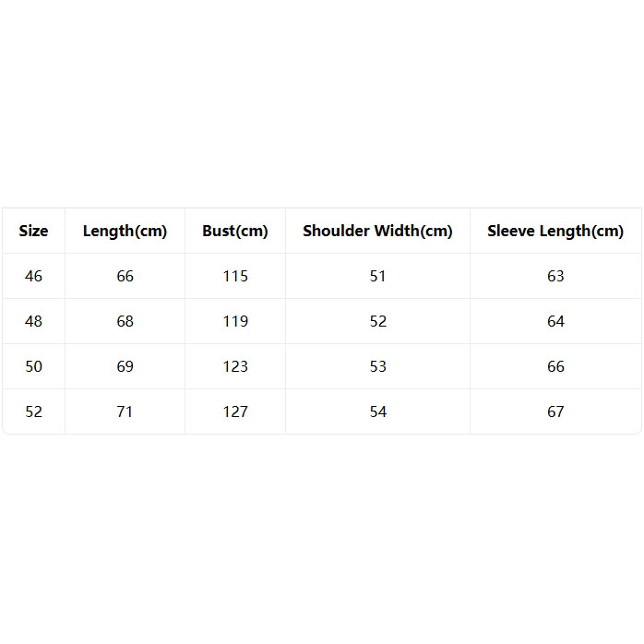This screenshot has height=644, width=644.
Task: Click shoulder width value 51
Action: click(378, 276)
